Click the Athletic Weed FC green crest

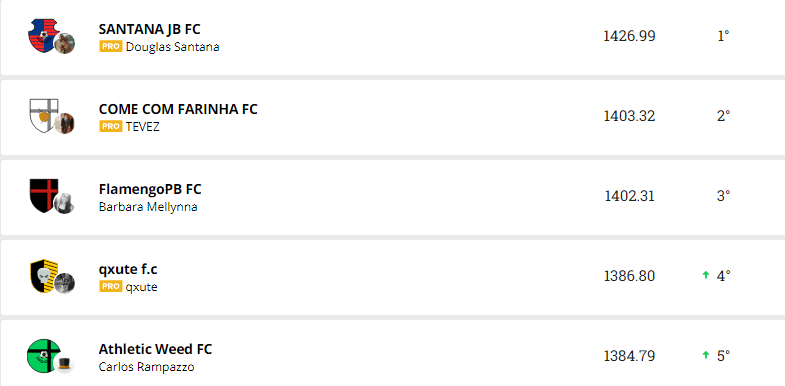tap(44, 356)
